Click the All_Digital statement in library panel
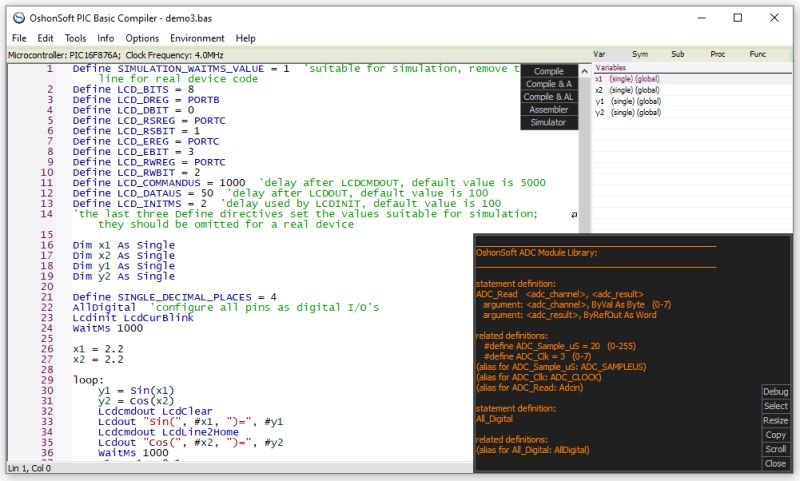This screenshot has width=800, height=481. (x=494, y=419)
